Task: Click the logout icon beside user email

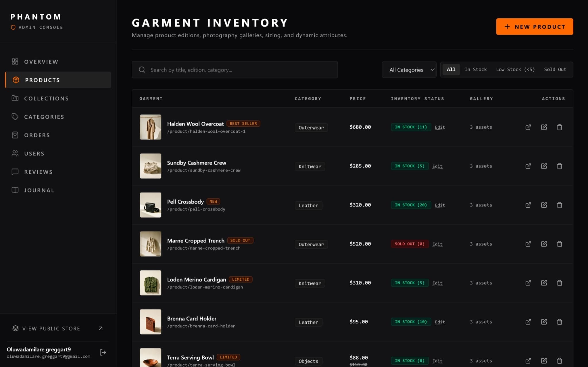Action: 103,352
